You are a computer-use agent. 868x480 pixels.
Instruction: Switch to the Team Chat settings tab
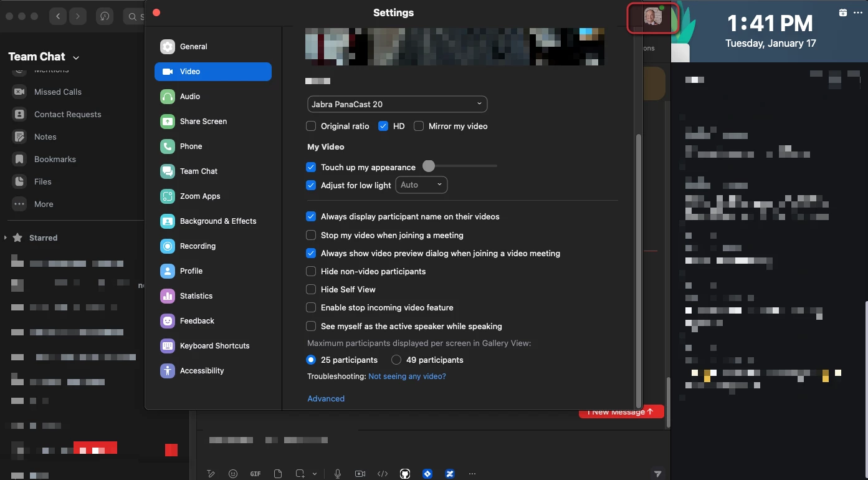tap(213, 171)
